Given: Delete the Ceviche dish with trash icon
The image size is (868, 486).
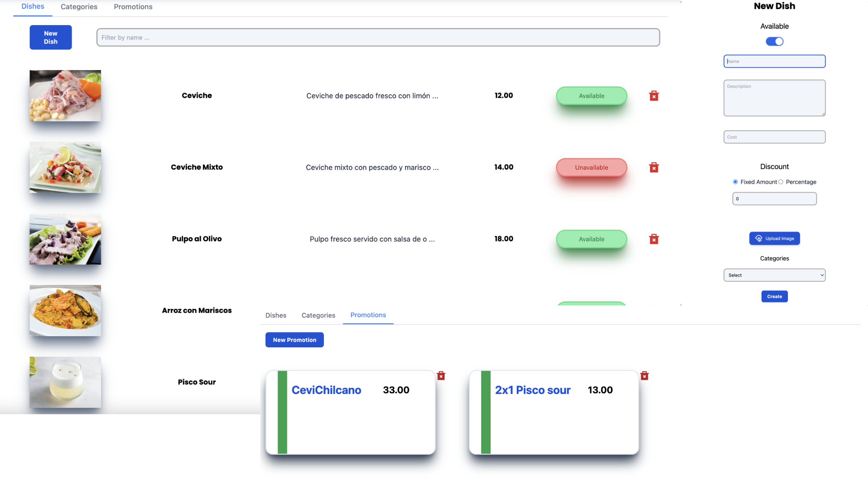Looking at the screenshot, I should click(x=654, y=96).
